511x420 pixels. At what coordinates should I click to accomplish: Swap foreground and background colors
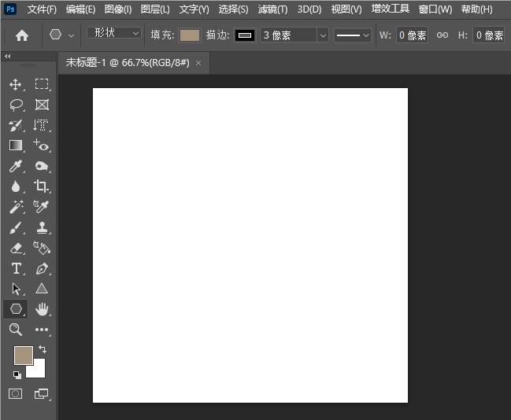pyautogui.click(x=43, y=349)
